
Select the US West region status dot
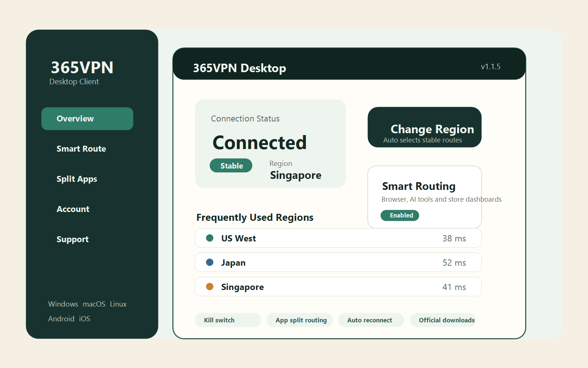[210, 238]
